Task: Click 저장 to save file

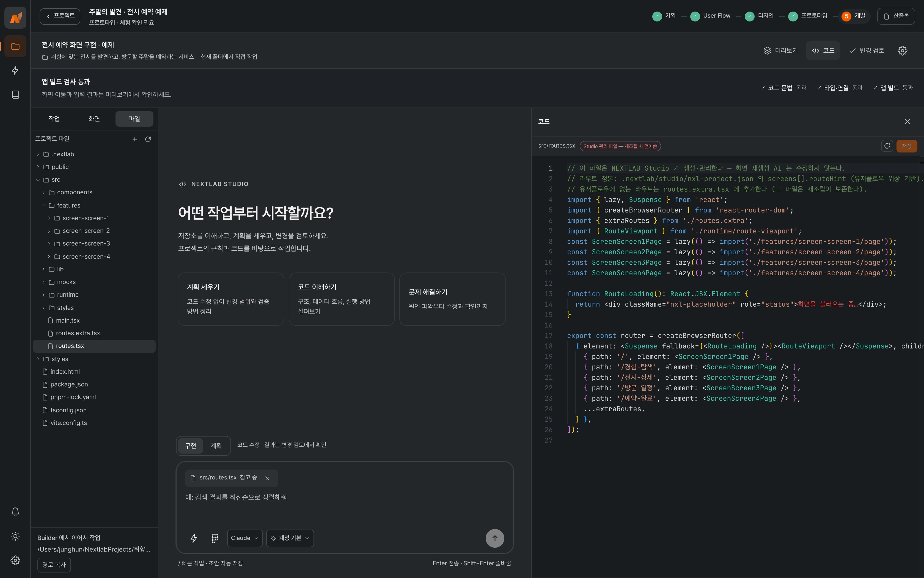Action: tap(906, 146)
